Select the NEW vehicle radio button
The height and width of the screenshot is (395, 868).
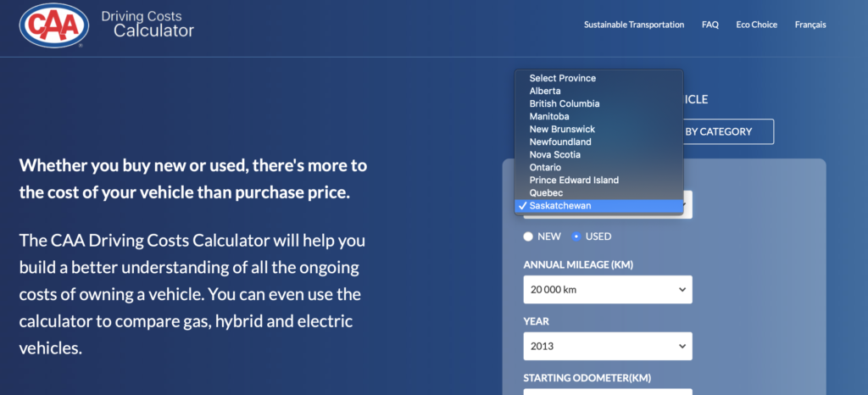tap(528, 236)
